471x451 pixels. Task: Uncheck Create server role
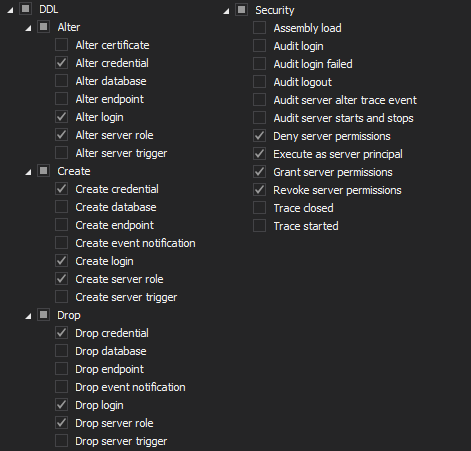point(61,279)
